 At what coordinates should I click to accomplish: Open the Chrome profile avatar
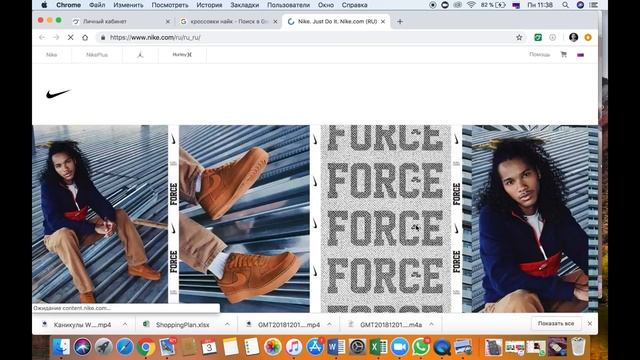[573, 38]
